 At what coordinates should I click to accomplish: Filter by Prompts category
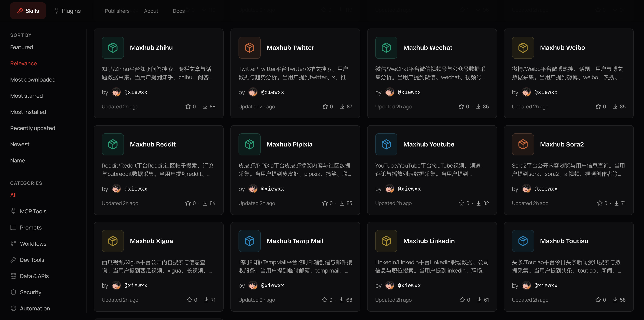point(26,228)
